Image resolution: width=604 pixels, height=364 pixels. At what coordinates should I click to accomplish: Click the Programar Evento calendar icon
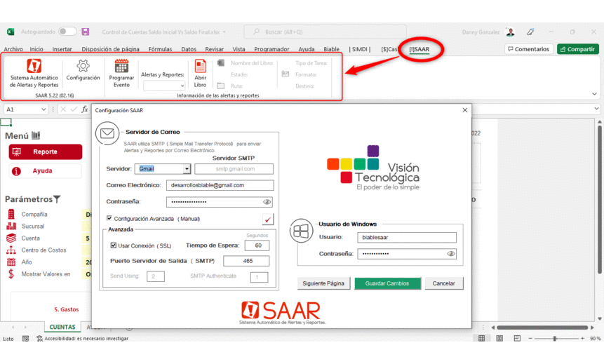click(x=121, y=66)
